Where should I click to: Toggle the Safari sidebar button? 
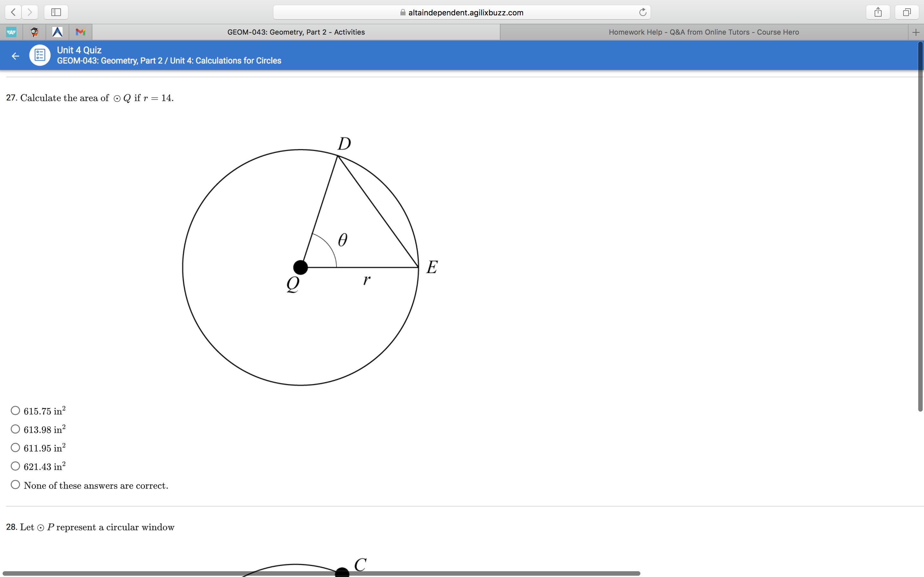point(56,12)
